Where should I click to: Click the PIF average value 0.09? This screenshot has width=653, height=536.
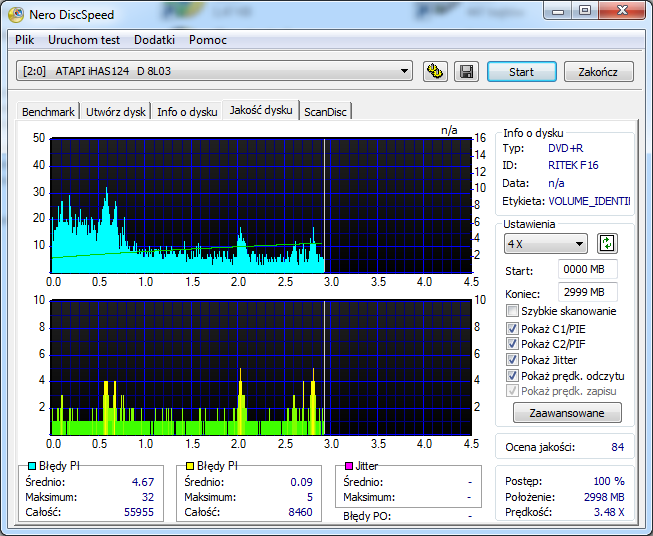pos(301,482)
